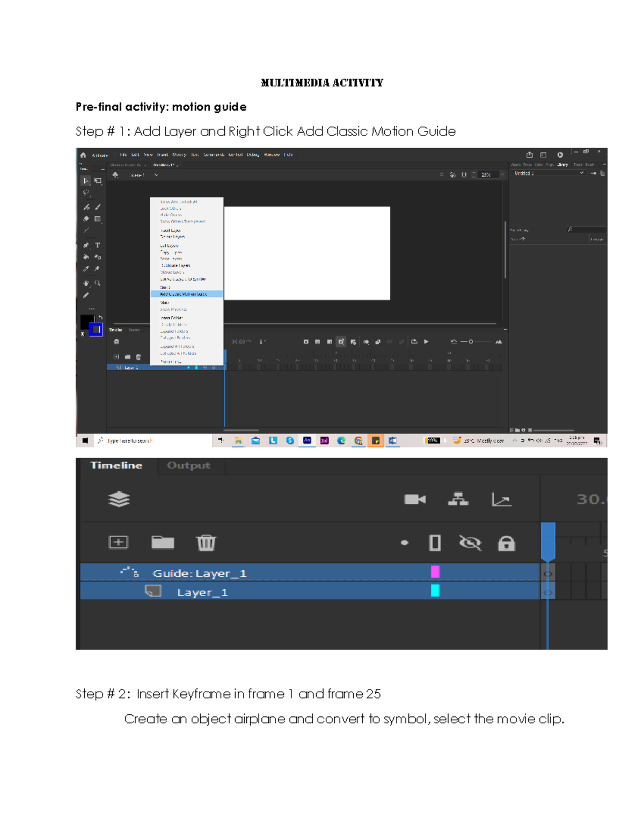644x834 pixels.
Task: Select the Selection tool in the left toolbar
Action: [x=86, y=180]
